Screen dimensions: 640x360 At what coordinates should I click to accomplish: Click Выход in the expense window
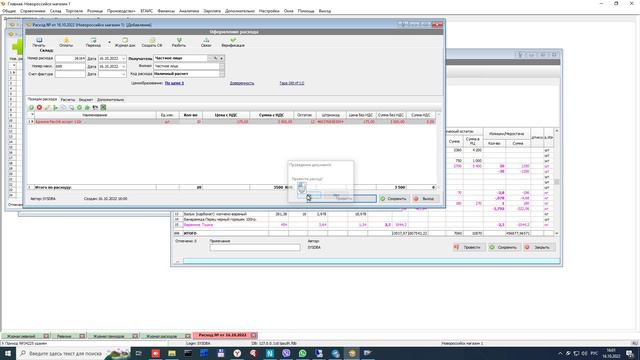click(425, 199)
